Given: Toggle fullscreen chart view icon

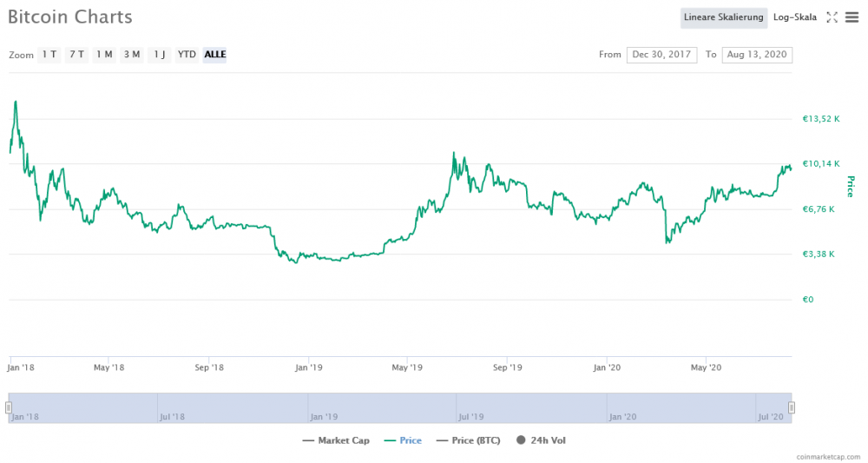Looking at the screenshot, I should (832, 17).
